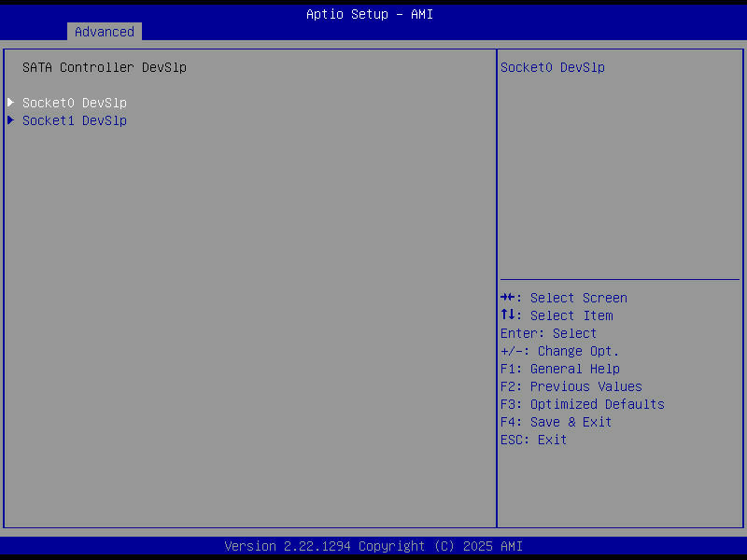Open the Socket1 DevSlp submenu
The image size is (747, 560).
[x=75, y=120]
